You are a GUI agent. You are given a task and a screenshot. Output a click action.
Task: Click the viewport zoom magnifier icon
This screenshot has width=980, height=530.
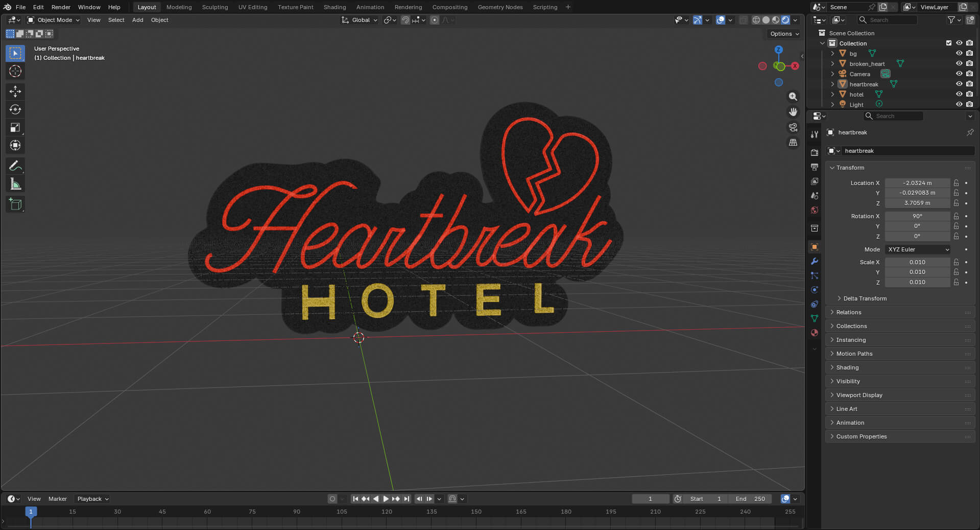pos(793,97)
